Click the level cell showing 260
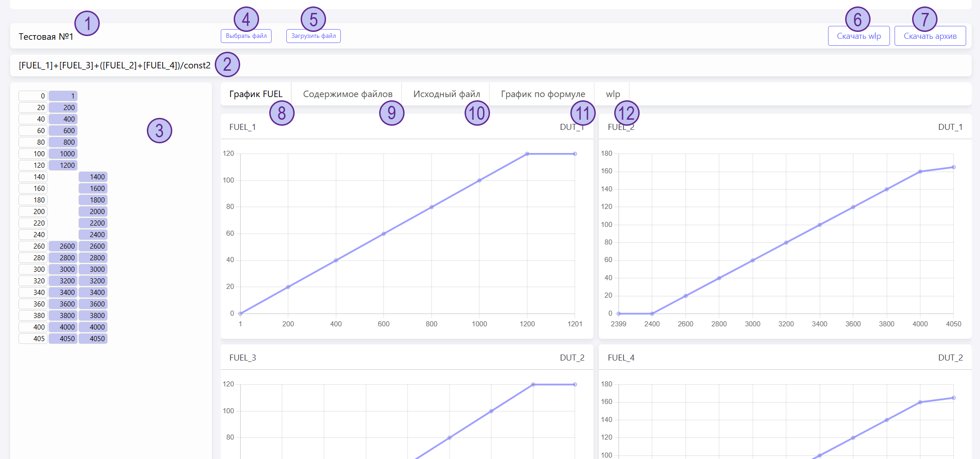This screenshot has height=459, width=980. (33, 246)
